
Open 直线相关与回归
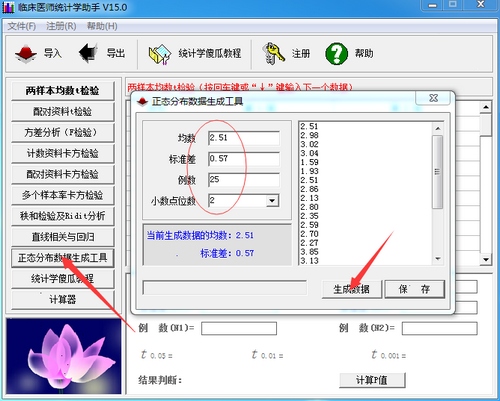pyautogui.click(x=63, y=237)
